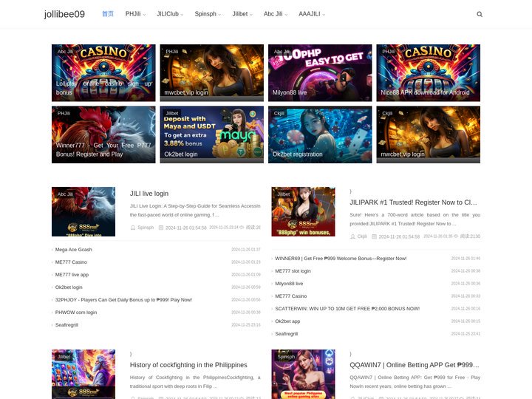The image size is (532, 399).
Task: Click calendar icon under JILIPARK article
Action: (374, 236)
